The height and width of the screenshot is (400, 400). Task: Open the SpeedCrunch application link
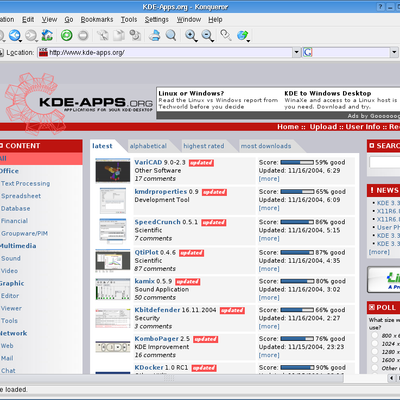tap(157, 222)
